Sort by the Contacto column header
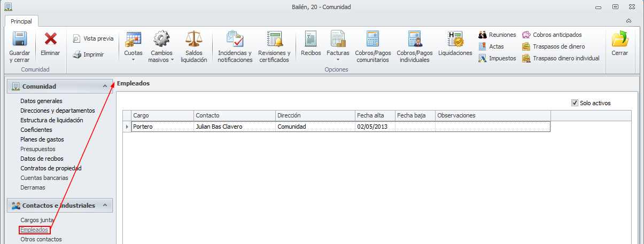 [x=235, y=115]
